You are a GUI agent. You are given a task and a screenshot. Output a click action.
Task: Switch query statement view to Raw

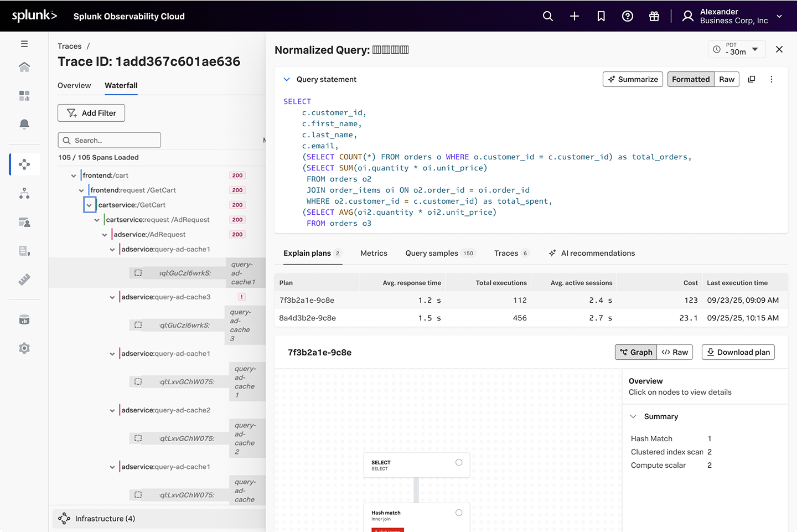click(727, 79)
